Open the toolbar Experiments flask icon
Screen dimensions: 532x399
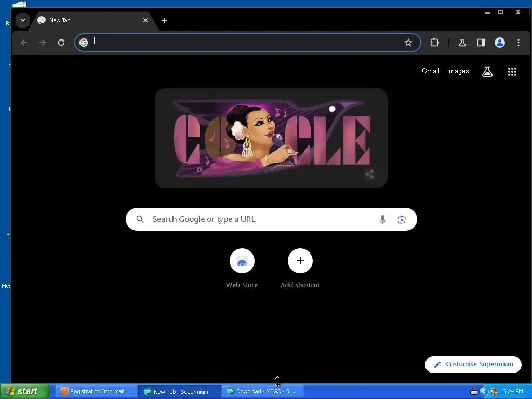click(x=462, y=43)
